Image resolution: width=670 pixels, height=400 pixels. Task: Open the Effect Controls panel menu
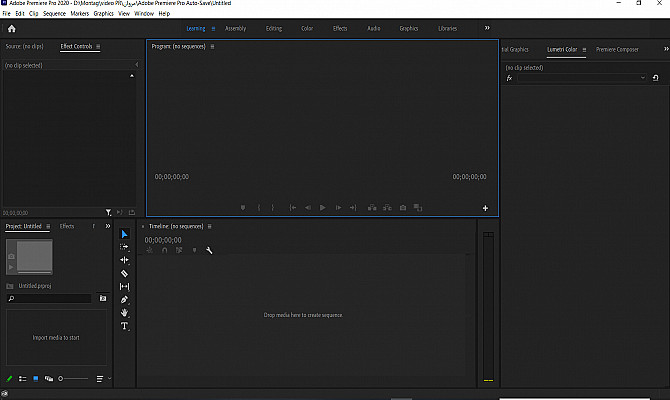click(x=98, y=47)
